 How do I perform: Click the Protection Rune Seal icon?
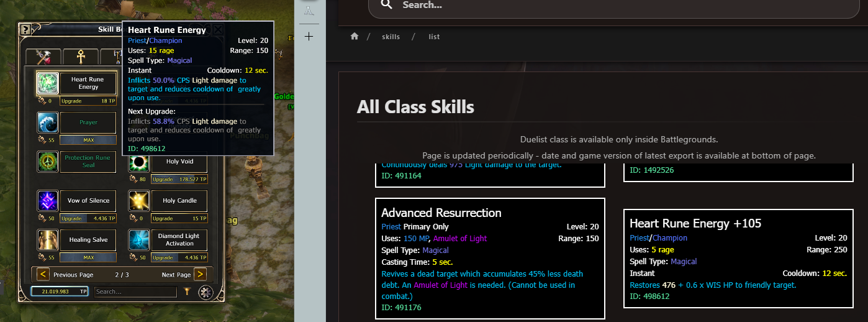[48, 162]
